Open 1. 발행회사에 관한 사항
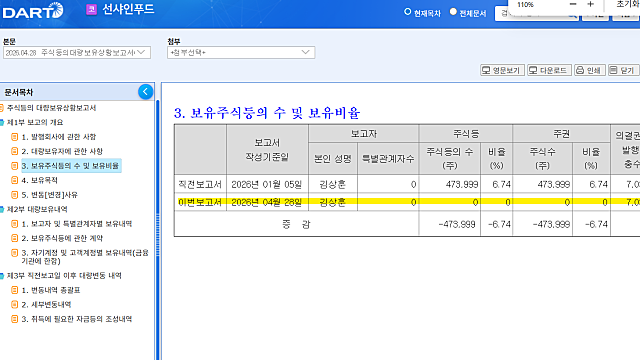 [59, 137]
